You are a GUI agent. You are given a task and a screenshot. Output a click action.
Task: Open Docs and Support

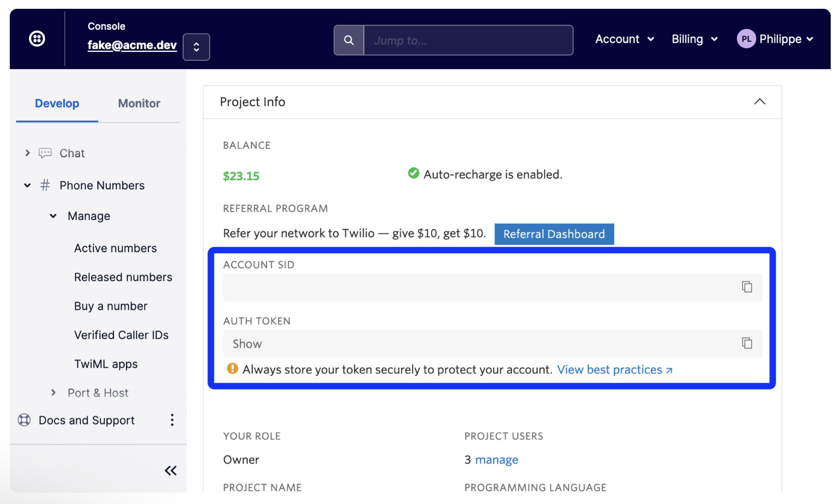(x=86, y=420)
